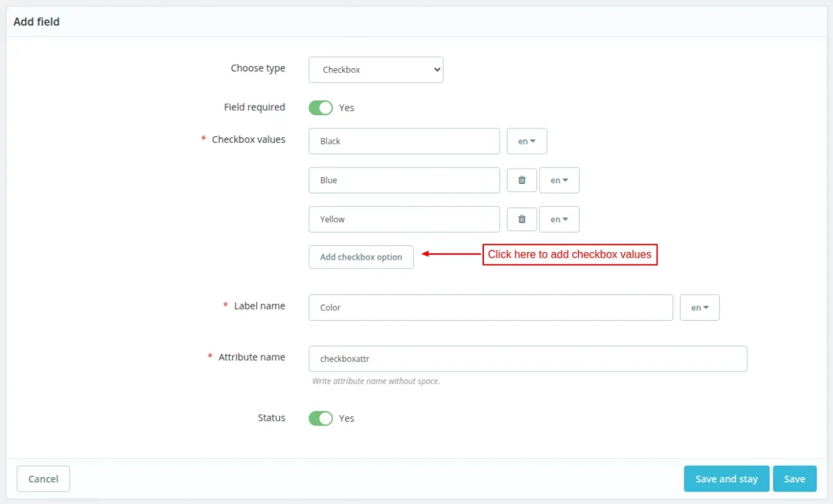Click the red annotation callout box
Viewport: 833px width, 504px height.
coord(570,254)
